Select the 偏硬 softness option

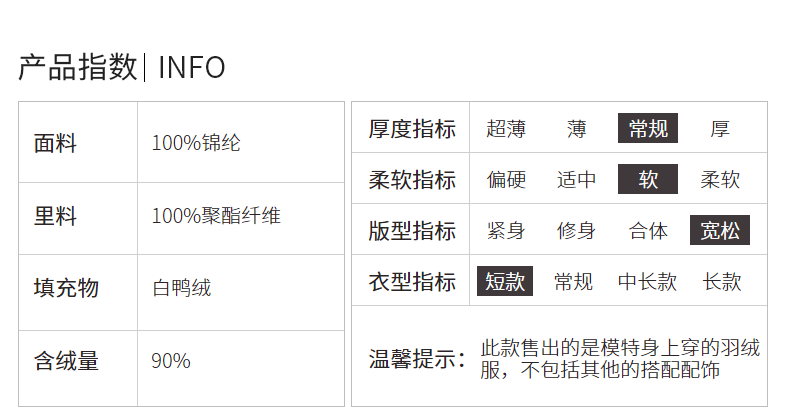coord(506,179)
